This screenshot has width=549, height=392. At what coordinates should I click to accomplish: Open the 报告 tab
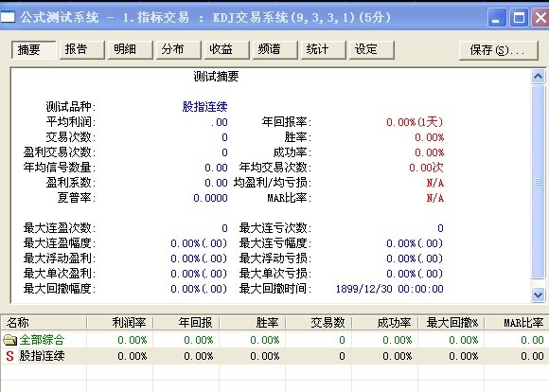82,50
